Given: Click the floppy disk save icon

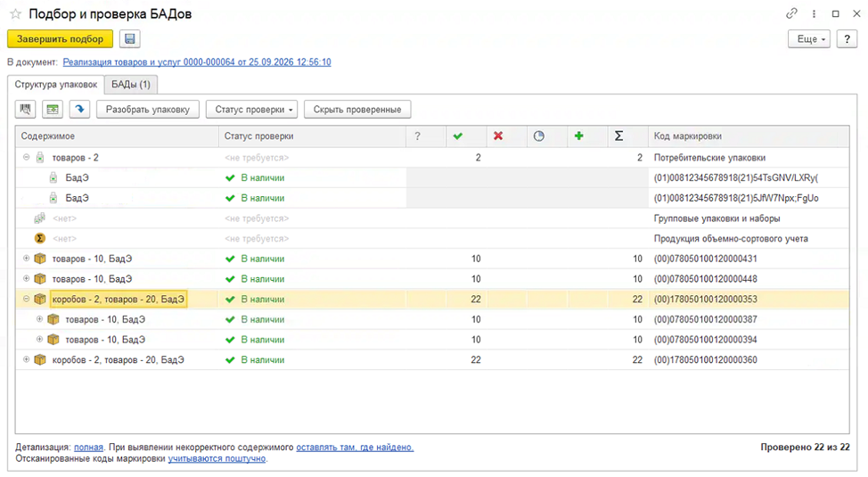Looking at the screenshot, I should (x=129, y=38).
